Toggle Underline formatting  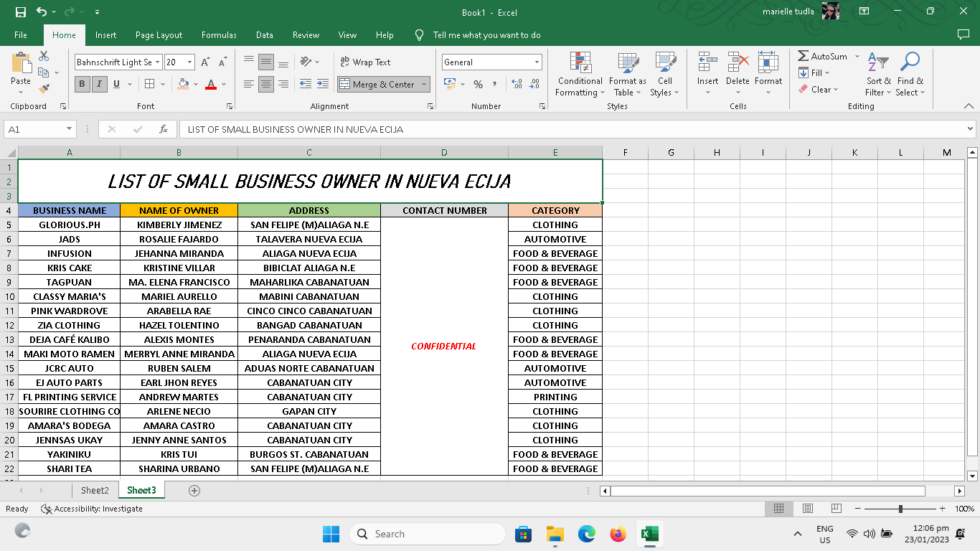point(116,84)
